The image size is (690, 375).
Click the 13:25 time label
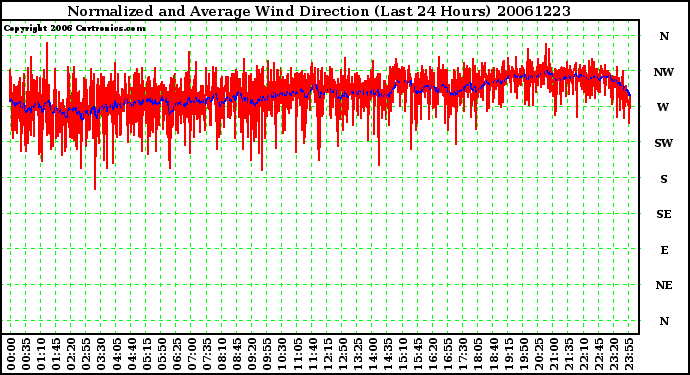358,354
